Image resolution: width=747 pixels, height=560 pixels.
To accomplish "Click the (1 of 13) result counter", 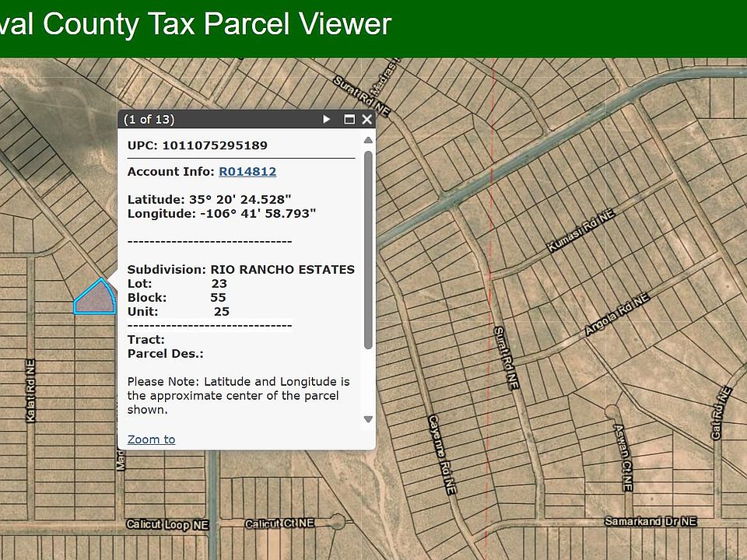I will (149, 119).
